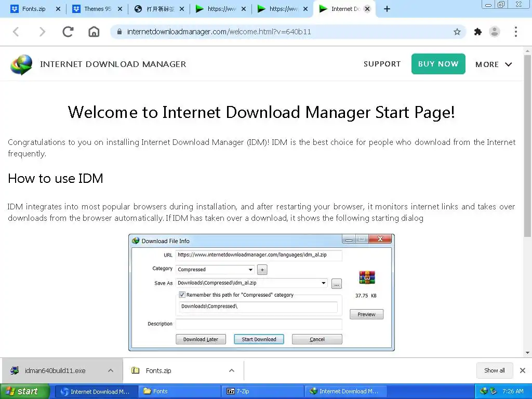The height and width of the screenshot is (399, 532).
Task: Switch to the Fonts folder taskbar item
Action: [x=180, y=391]
